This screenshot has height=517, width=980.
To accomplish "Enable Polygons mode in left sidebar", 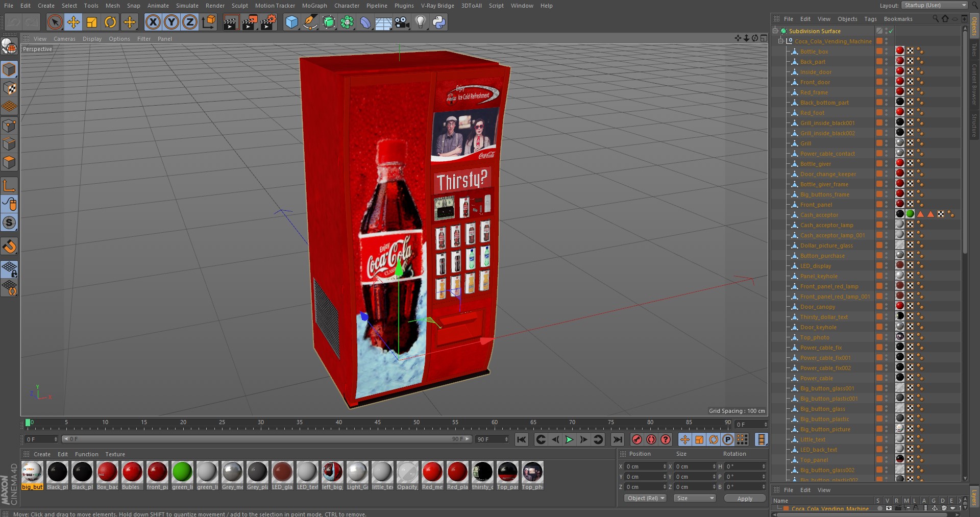I will [9, 163].
